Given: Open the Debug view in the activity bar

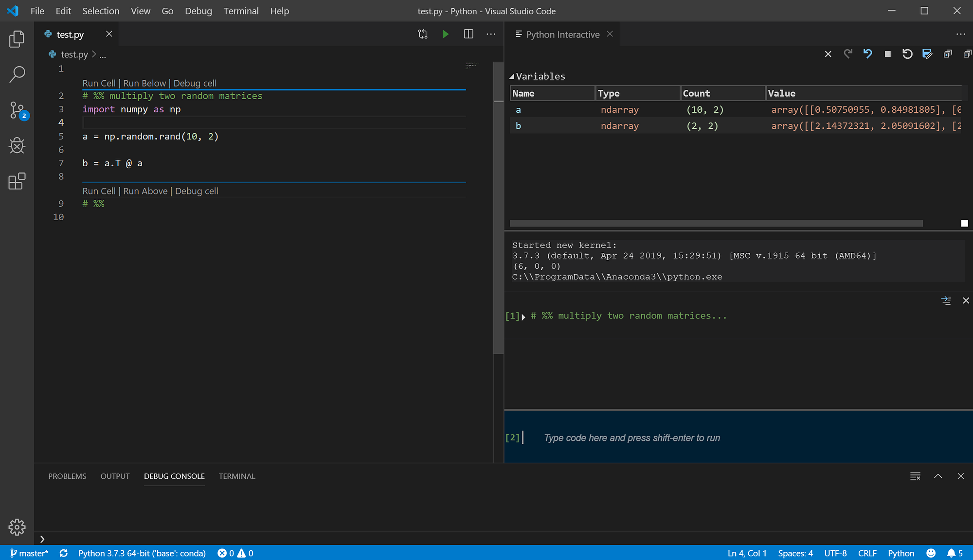Looking at the screenshot, I should point(17,146).
